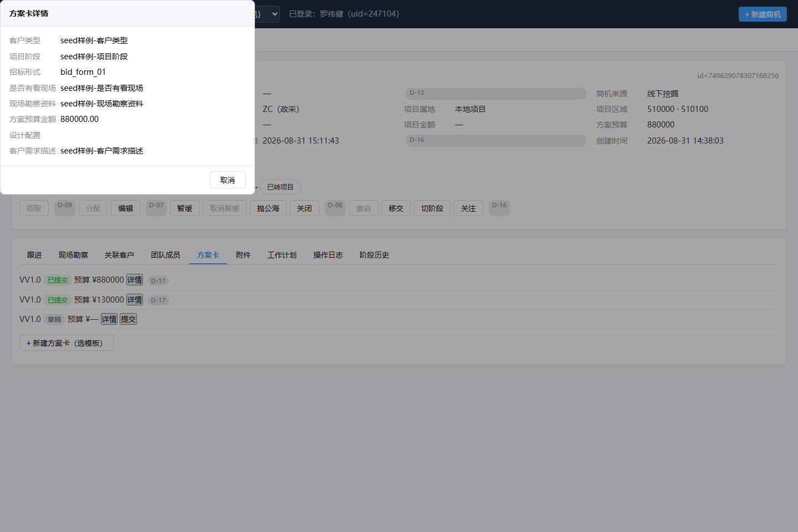Click 新建方案卡（选模板） button
Screen dimensions: 798x532
66,343
